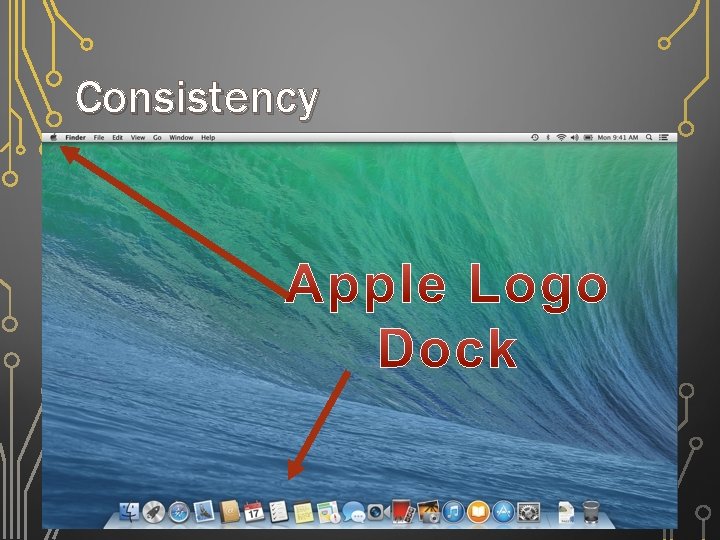This screenshot has width=720, height=540.
Task: Open iBooks orange book icon
Action: tap(478, 512)
